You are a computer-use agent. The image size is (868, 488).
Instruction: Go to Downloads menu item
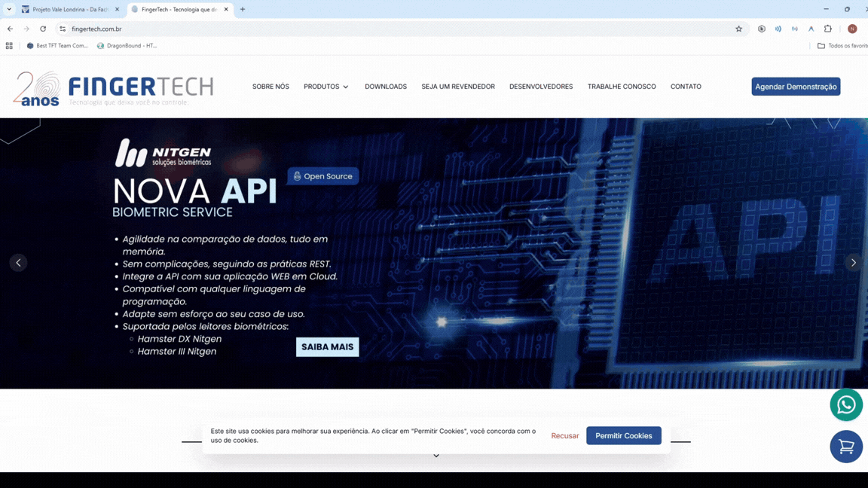pyautogui.click(x=386, y=87)
